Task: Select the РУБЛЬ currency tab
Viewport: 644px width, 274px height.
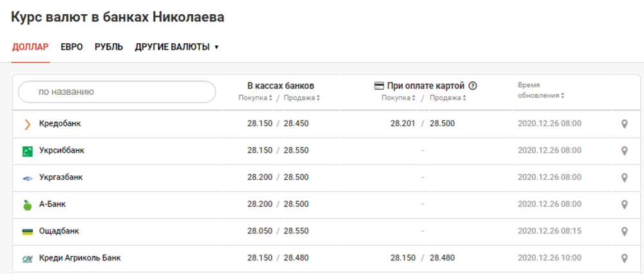Action: coord(109,47)
